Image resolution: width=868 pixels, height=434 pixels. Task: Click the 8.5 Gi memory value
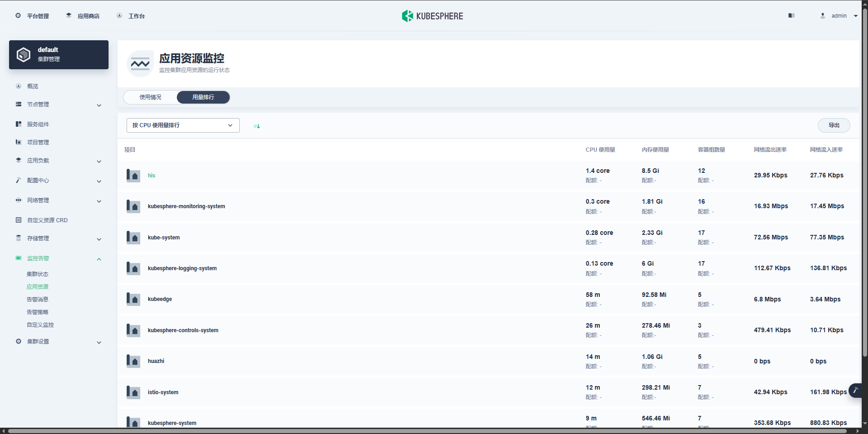pos(650,171)
